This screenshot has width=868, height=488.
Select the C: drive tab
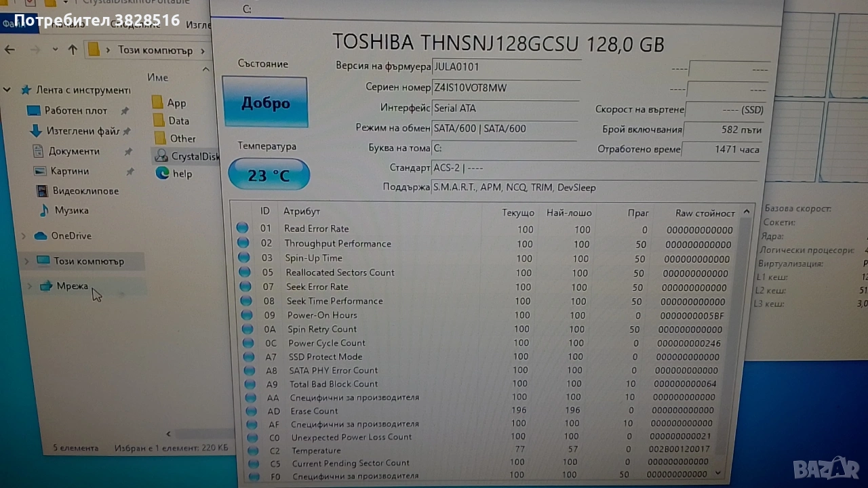pos(247,9)
